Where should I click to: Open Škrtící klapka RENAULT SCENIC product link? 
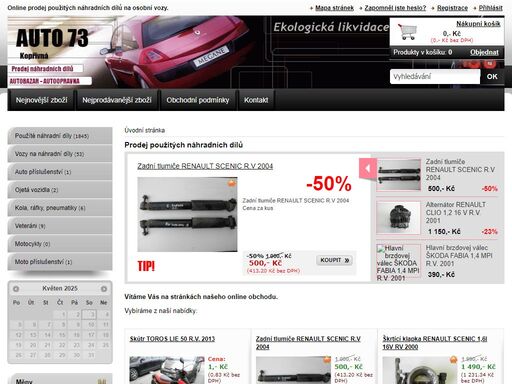(x=435, y=343)
